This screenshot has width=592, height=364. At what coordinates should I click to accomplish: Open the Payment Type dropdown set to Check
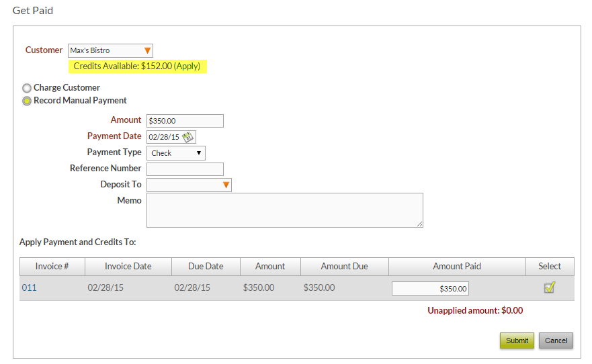(x=176, y=153)
